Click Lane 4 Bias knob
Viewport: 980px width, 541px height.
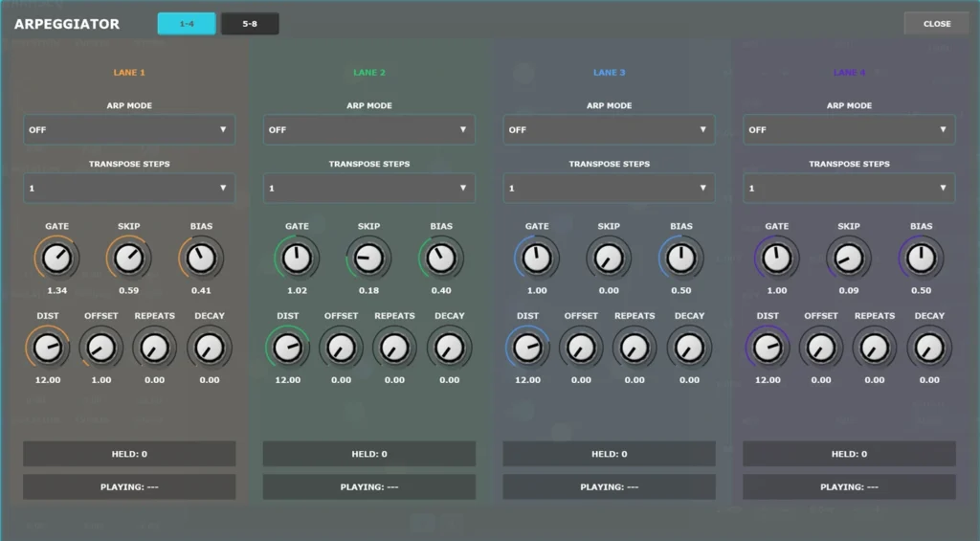coord(922,258)
